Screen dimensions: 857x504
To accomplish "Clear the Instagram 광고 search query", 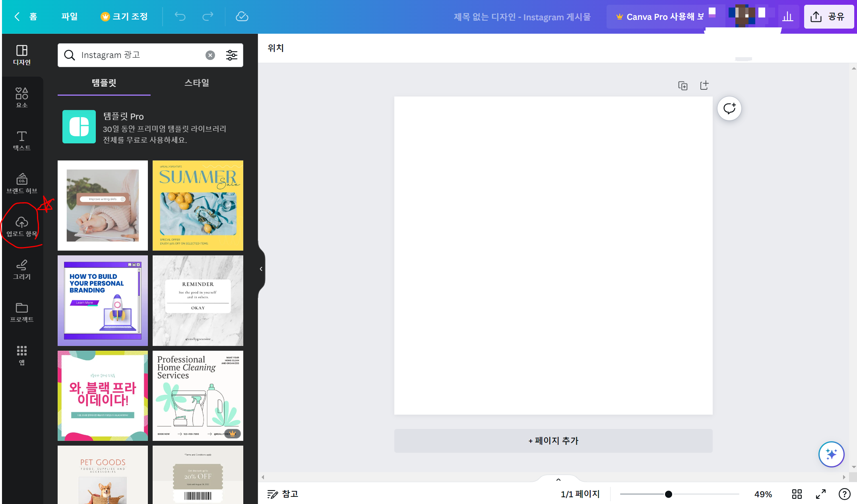I will 210,55.
